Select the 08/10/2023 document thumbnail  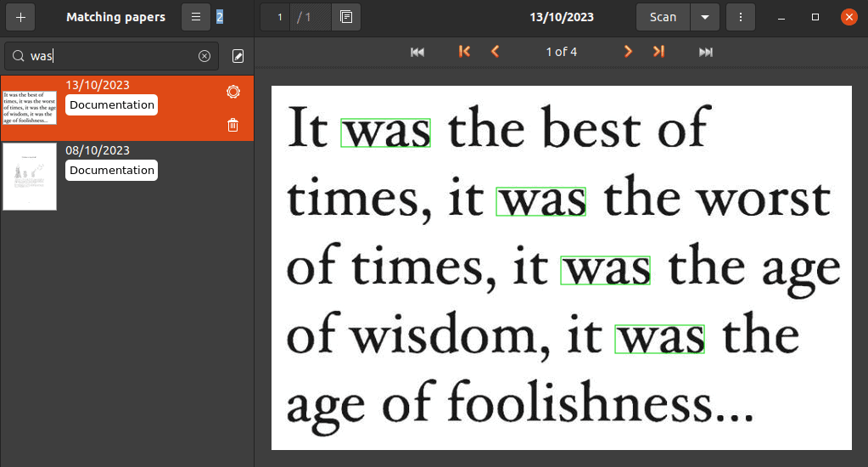30,176
